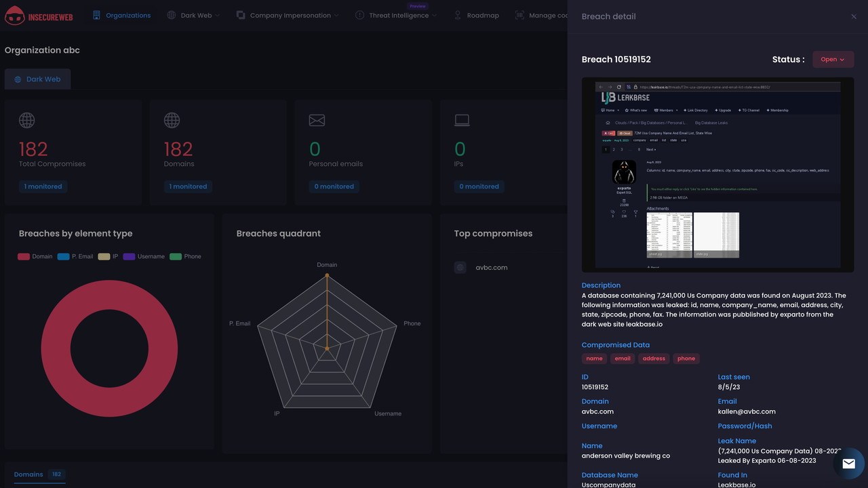Click the 0 monitored badge under Personal emails
Image resolution: width=868 pixels, height=488 pixels.
334,186
